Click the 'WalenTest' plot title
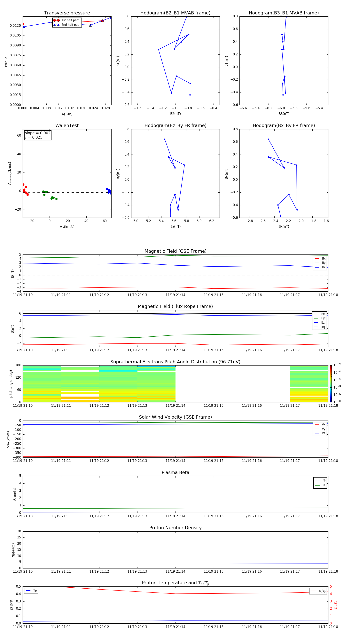This screenshot has width=351, height=644. click(67, 125)
